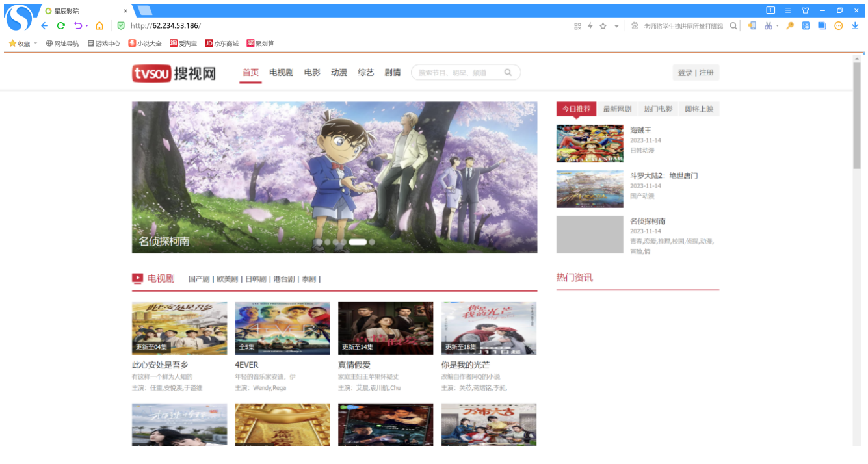Image resolution: width=868 pixels, height=464 pixels.
Task: Click the 登录 login link
Action: [684, 72]
